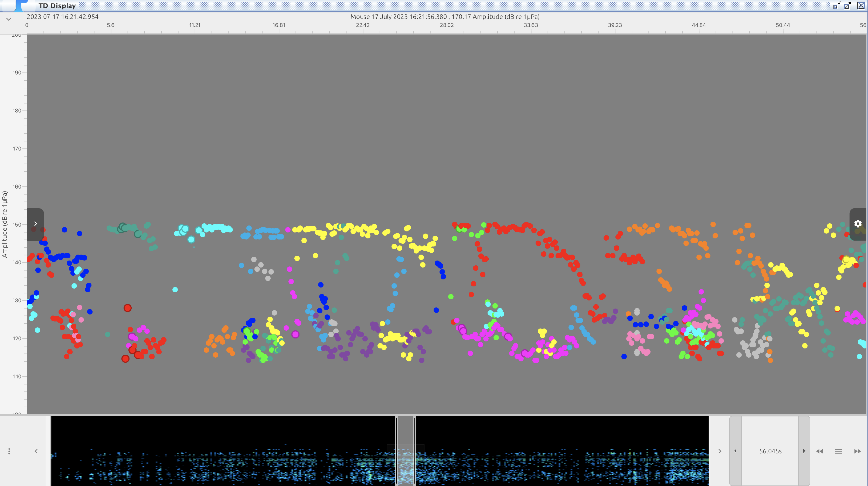Click the Amplitude (dB re 1µPa) axis label
Screen dimensions: 868x486
tap(5, 224)
